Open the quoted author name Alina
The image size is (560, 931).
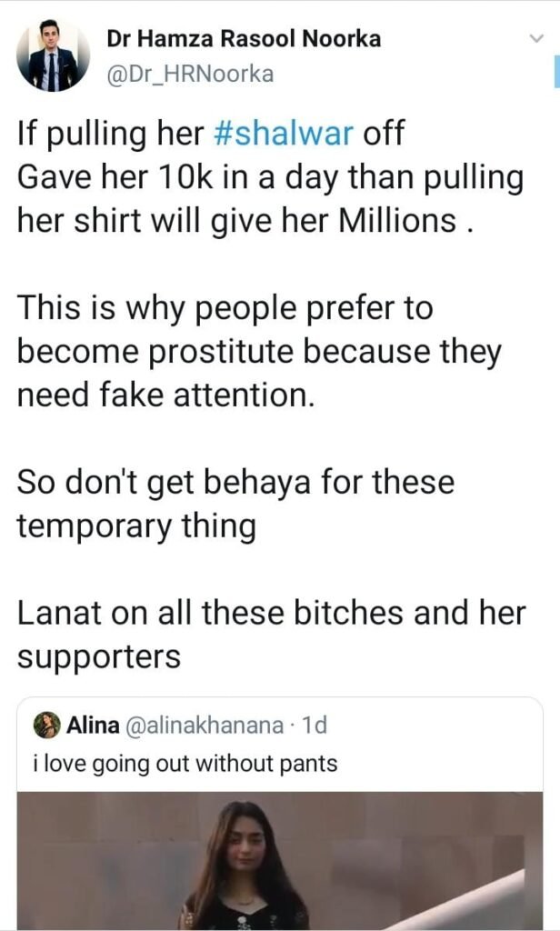(x=94, y=726)
